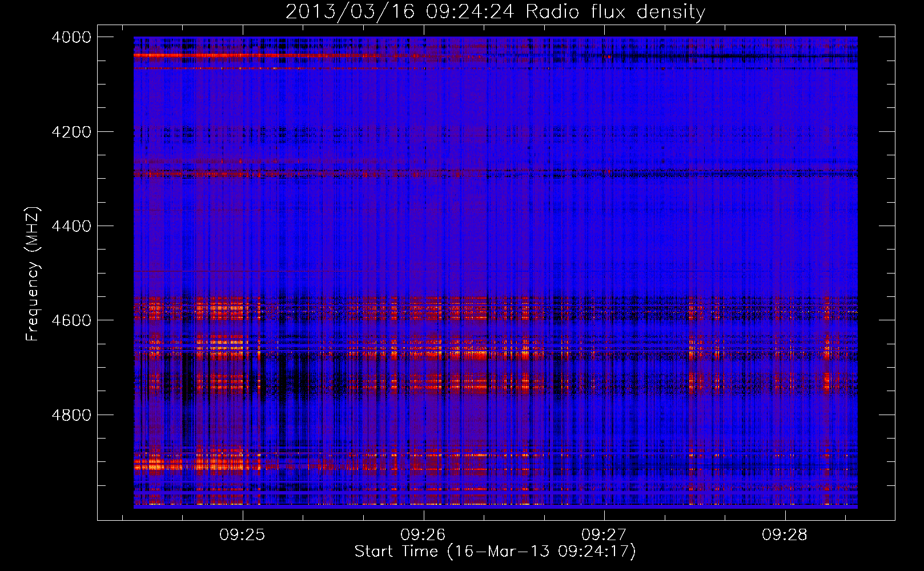Click the '09:25' time axis label

click(x=243, y=534)
